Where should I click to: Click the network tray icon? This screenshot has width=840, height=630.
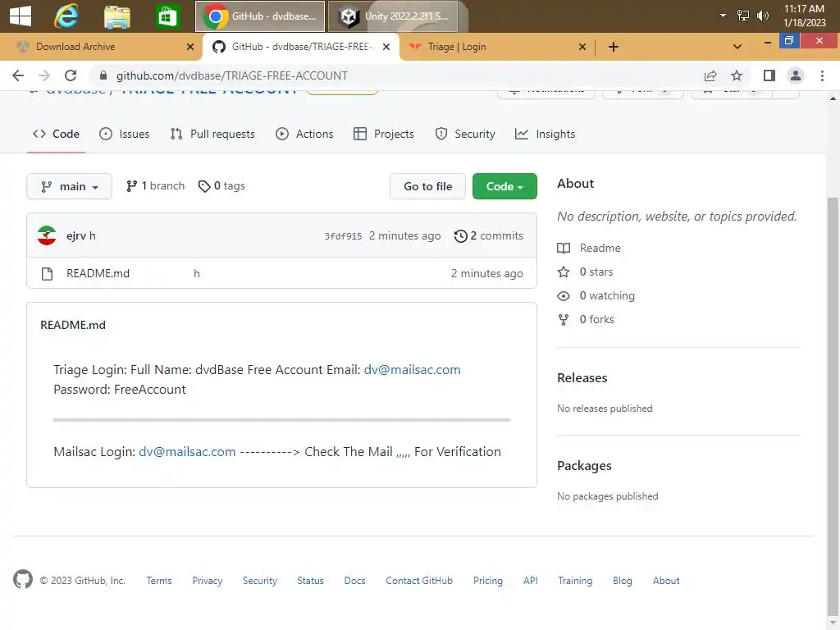pyautogui.click(x=743, y=16)
